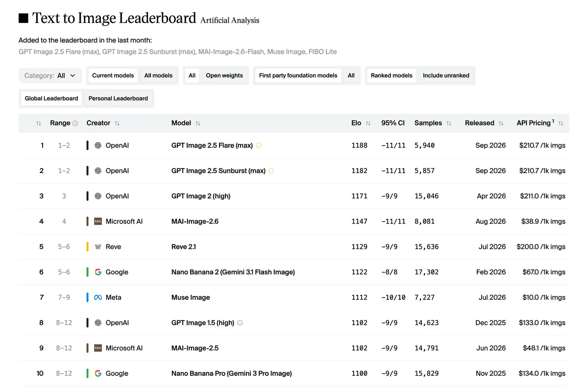Click the release date Nov 2025
The height and width of the screenshot is (392, 588).
click(x=490, y=373)
